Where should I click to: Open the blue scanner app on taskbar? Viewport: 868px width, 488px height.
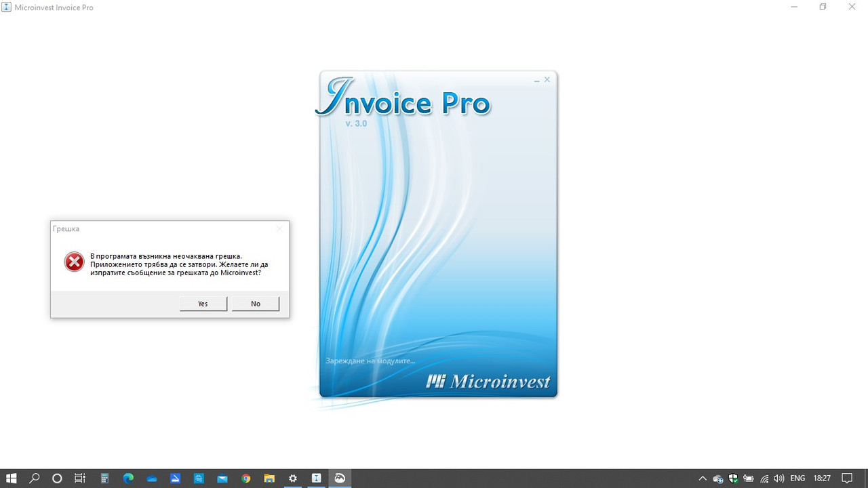pyautogui.click(x=175, y=478)
